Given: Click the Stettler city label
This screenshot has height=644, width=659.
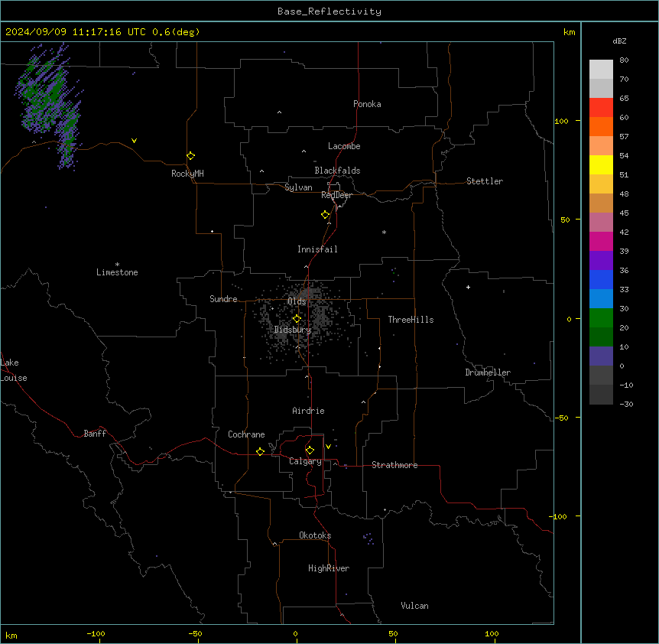Looking at the screenshot, I should coord(485,181).
